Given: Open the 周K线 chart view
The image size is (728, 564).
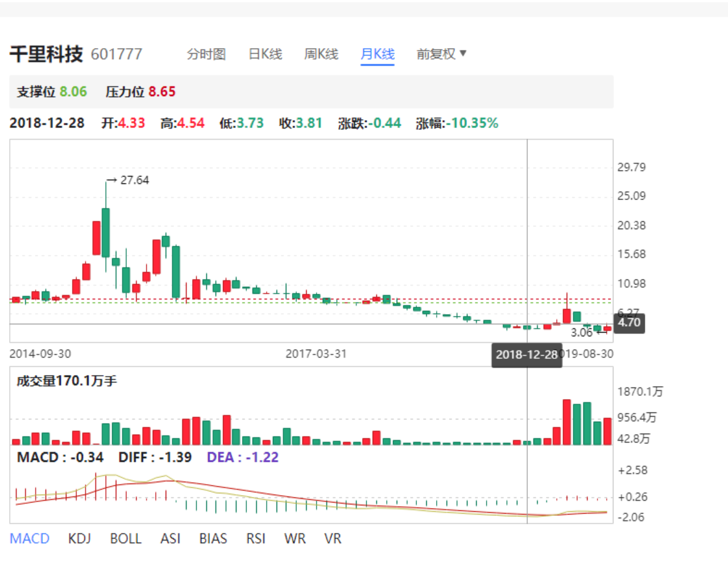Looking at the screenshot, I should coord(321,54).
